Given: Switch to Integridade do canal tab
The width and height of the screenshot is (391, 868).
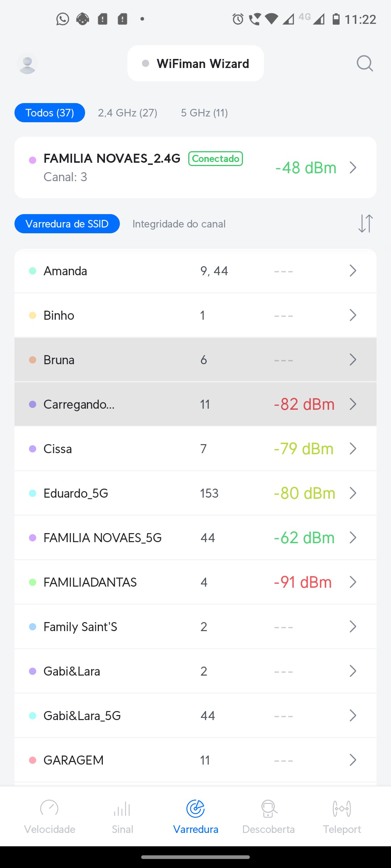Looking at the screenshot, I should coord(179,224).
